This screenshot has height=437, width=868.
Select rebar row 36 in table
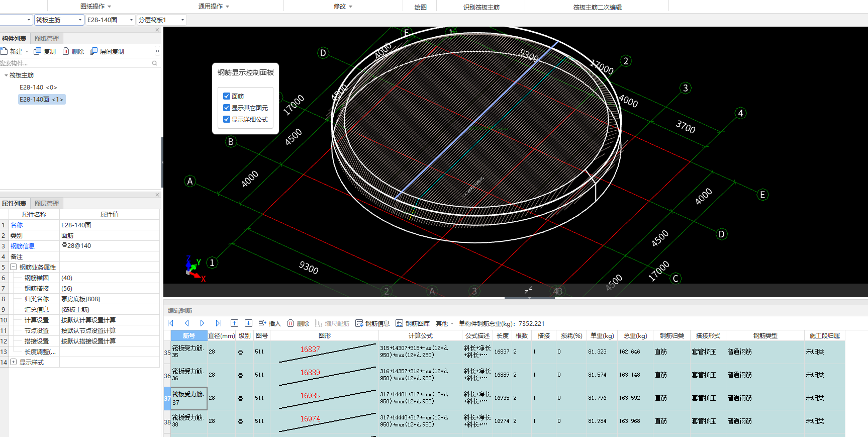[x=167, y=376]
